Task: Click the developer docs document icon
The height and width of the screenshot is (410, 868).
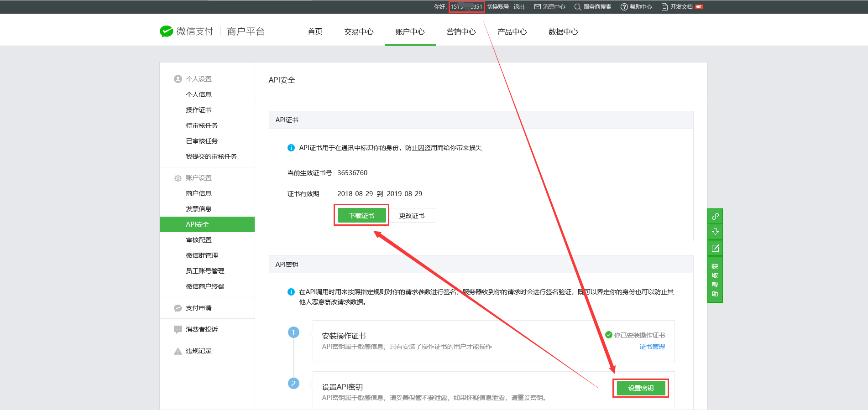Action: click(664, 7)
